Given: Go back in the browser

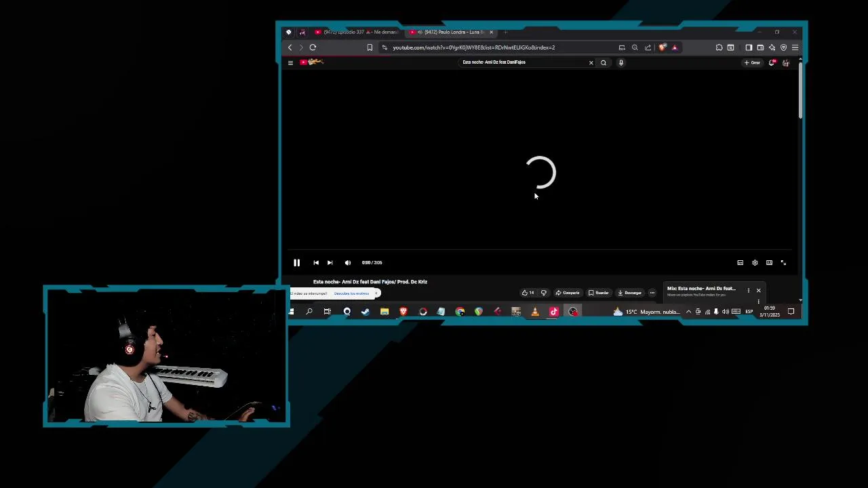Looking at the screenshot, I should 290,47.
